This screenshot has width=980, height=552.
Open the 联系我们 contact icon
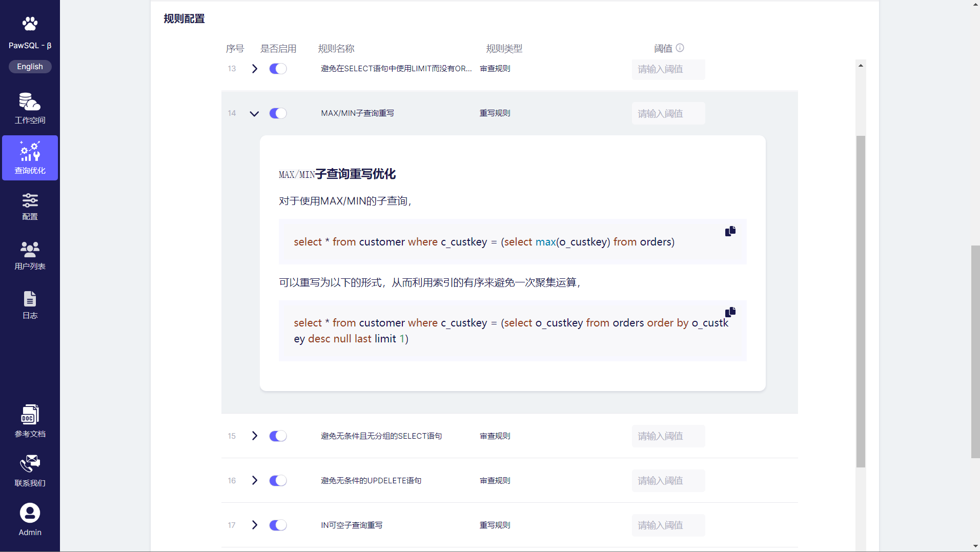(x=30, y=464)
